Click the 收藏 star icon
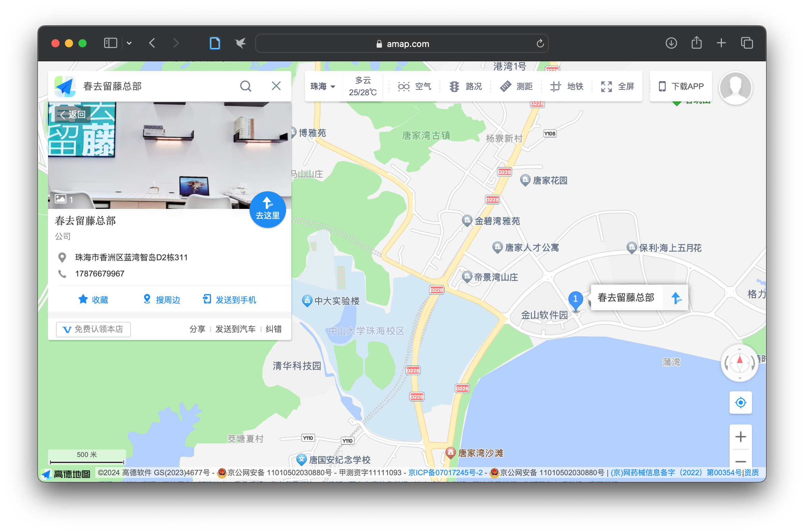Image resolution: width=804 pixels, height=532 pixels. (83, 299)
